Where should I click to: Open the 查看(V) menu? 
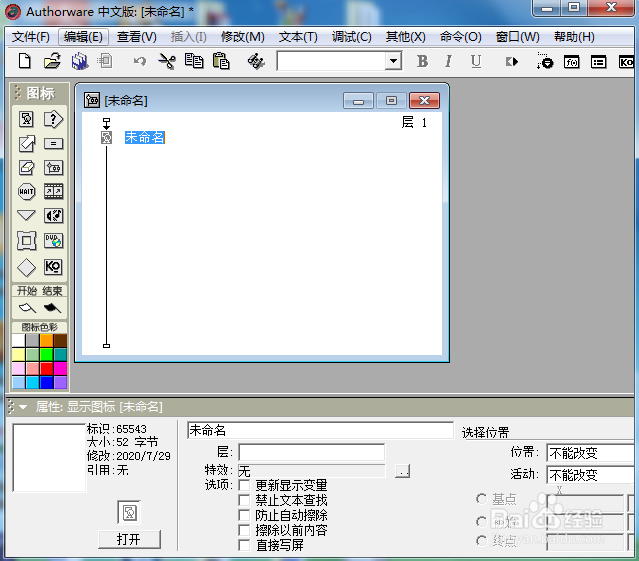[137, 37]
